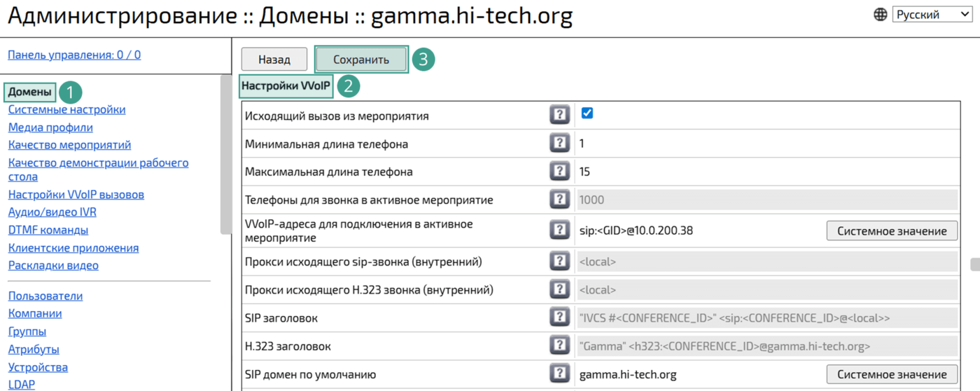This screenshot has height=391, width=980.
Task: Open 'Системные настройки' in sidebar
Action: click(x=66, y=109)
